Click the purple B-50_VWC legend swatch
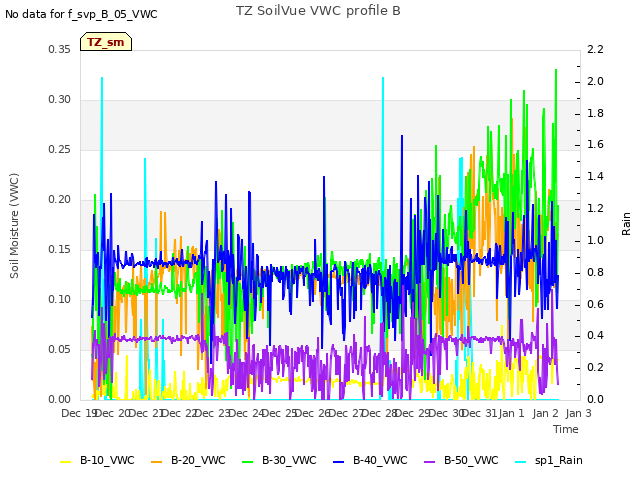The image size is (640, 480). tap(430, 462)
